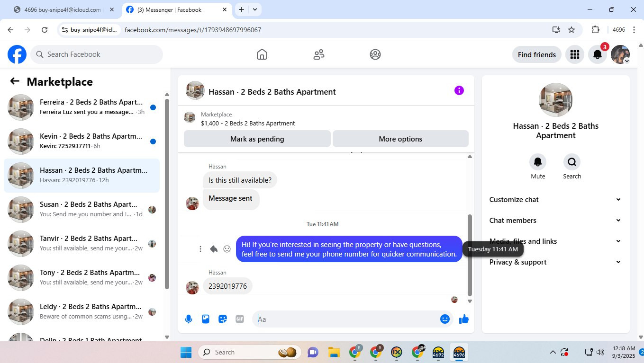Open the Leidy conversation
The image size is (644, 363).
point(82,312)
